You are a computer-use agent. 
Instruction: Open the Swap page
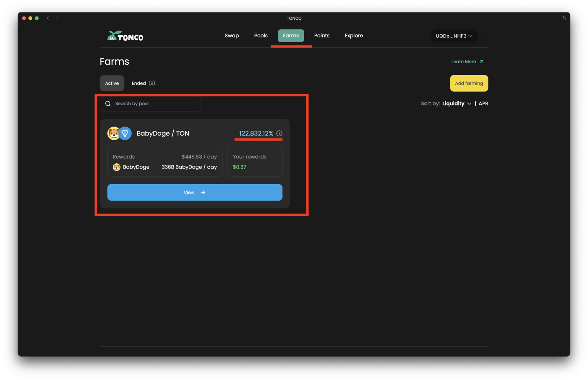pos(232,36)
